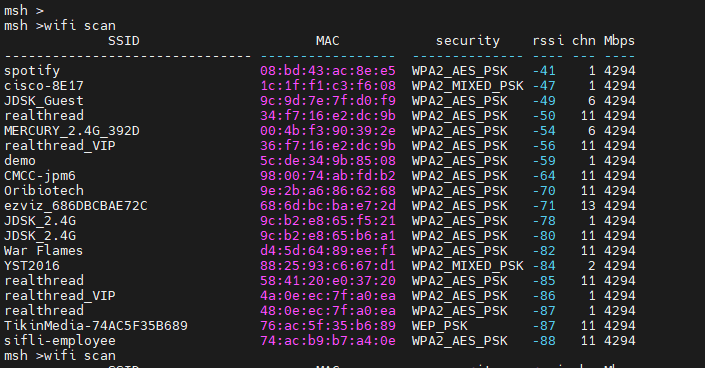The width and height of the screenshot is (705, 368).
Task: Select the TikinMedia-74AC5F35B689 network name
Action: tap(96, 326)
